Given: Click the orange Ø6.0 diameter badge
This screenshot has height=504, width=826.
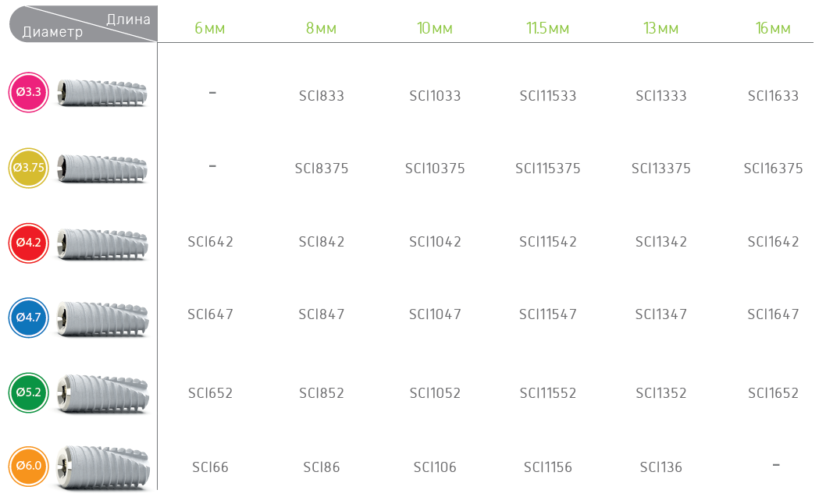Looking at the screenshot, I should pos(28,467).
